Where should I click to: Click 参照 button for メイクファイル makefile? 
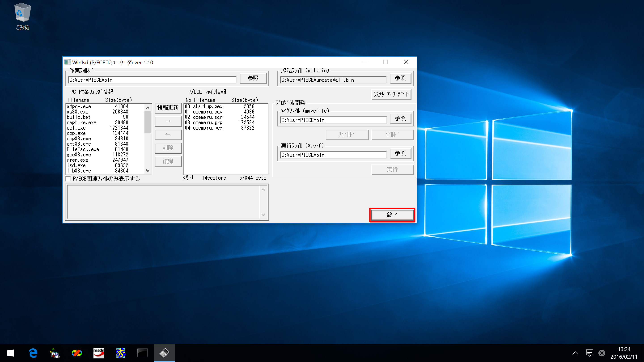[400, 118]
